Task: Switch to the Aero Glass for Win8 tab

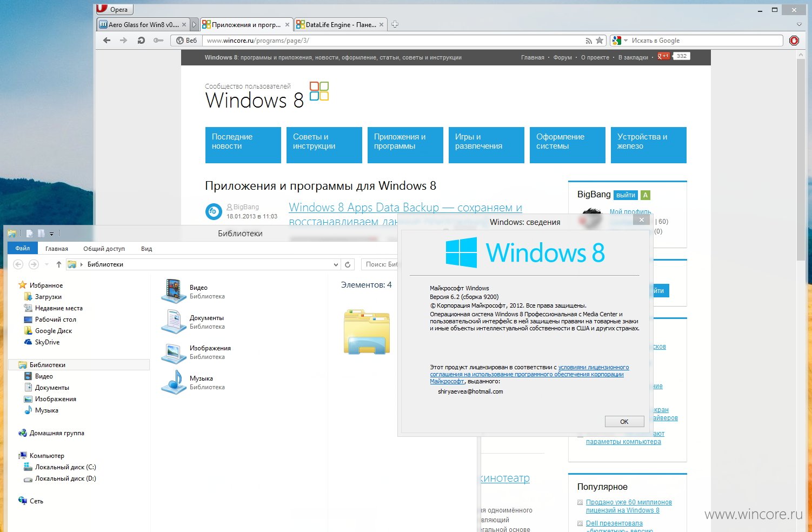Action: [143, 24]
